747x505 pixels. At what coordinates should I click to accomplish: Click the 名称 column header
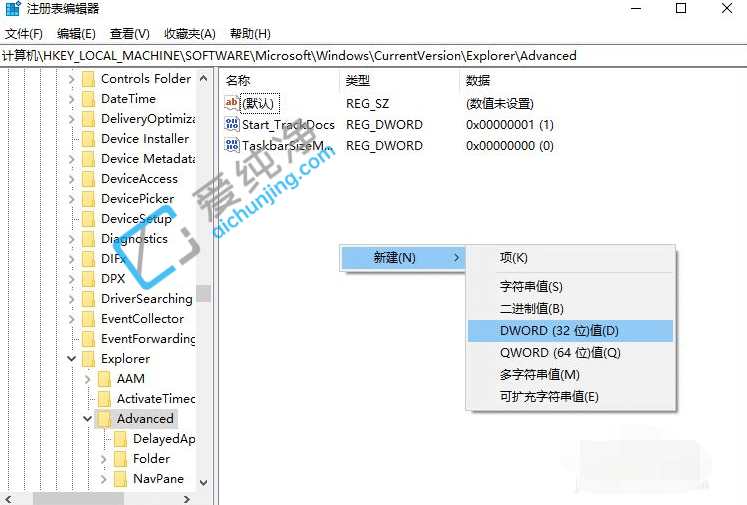(281, 81)
